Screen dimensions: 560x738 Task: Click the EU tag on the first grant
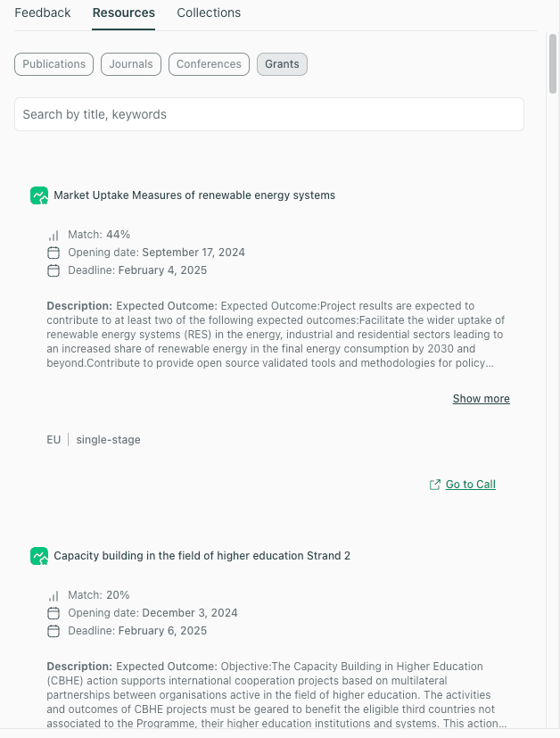click(53, 439)
